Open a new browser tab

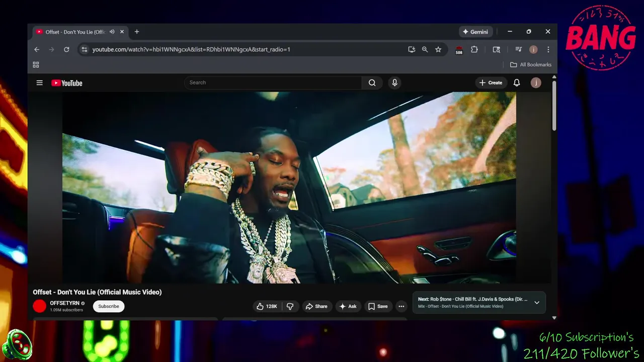136,32
